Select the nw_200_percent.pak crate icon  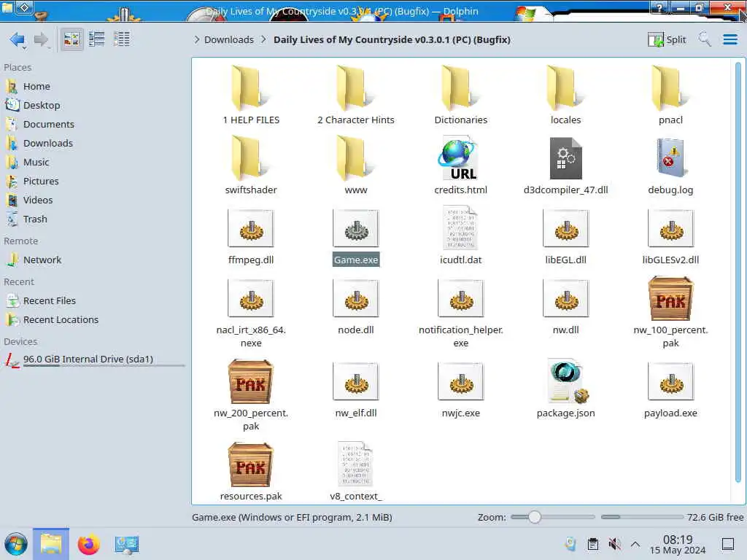coord(251,381)
